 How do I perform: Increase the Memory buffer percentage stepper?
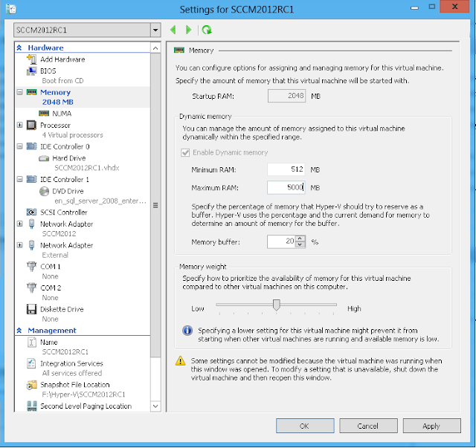[300, 238]
